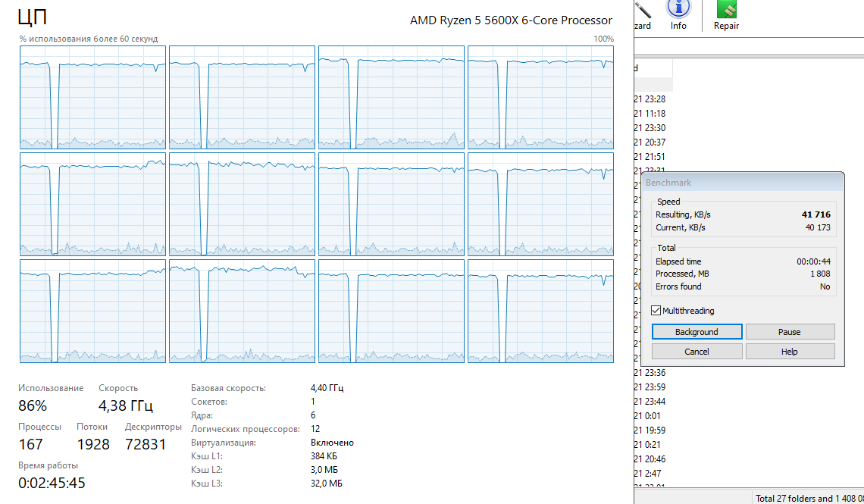
Task: Send the benchmark to Background
Action: pos(697,332)
